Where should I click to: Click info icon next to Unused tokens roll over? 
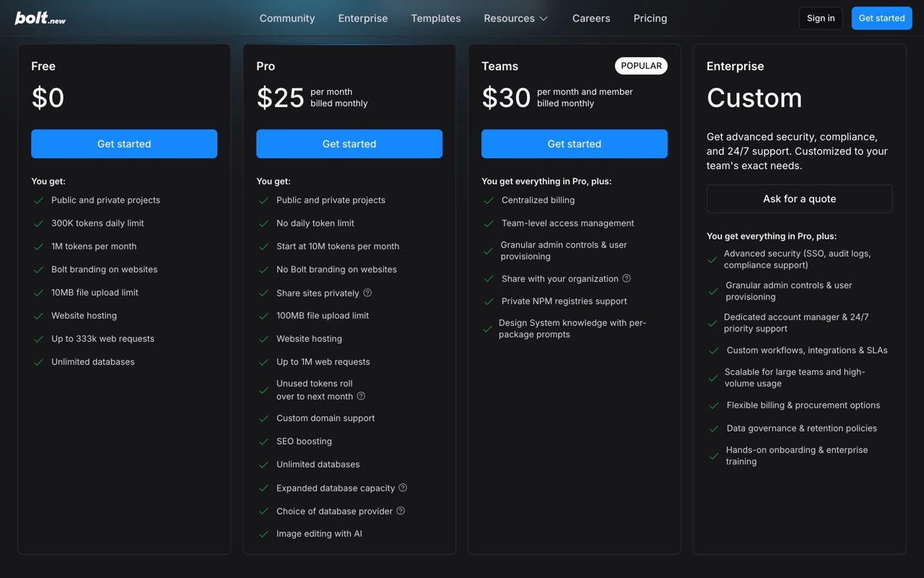(x=361, y=396)
